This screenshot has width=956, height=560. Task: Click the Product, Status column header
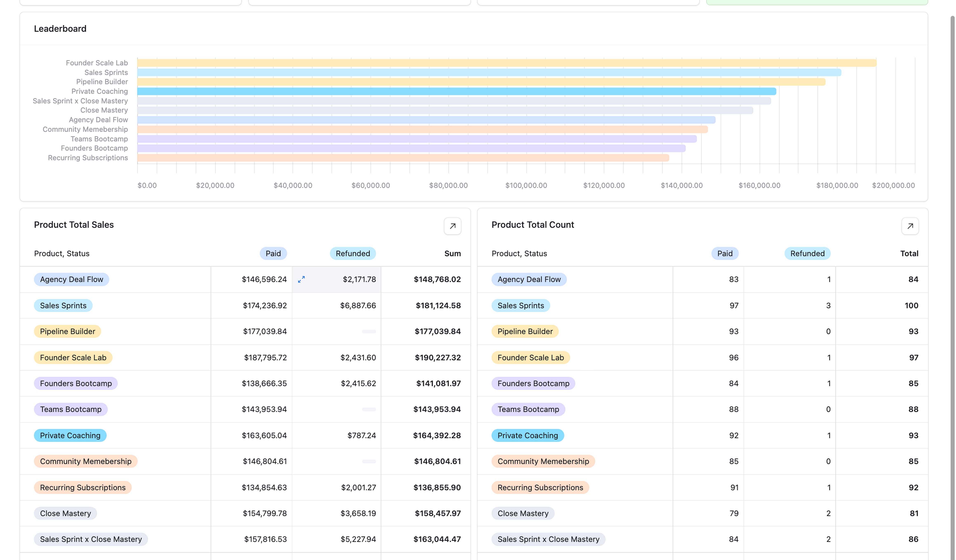pos(61,253)
